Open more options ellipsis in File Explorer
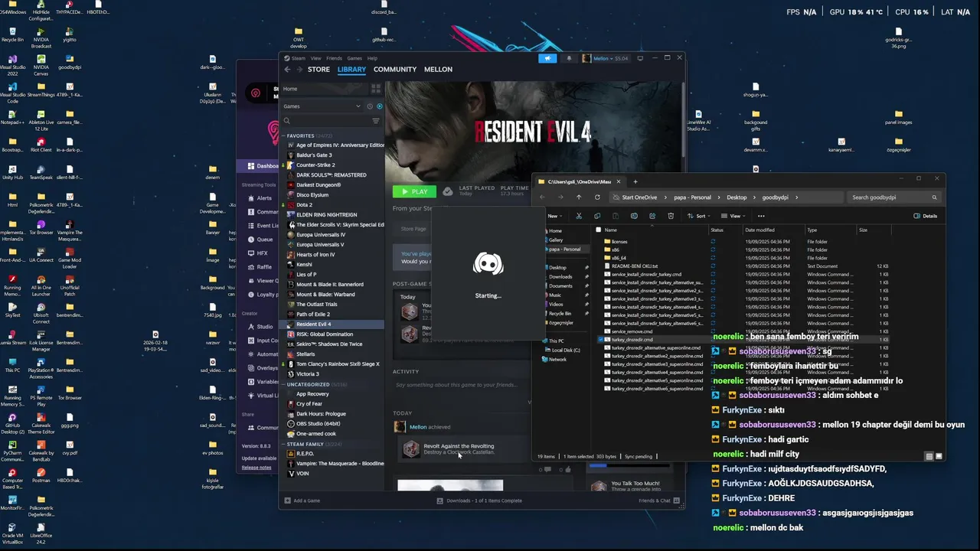The image size is (980, 551). pos(761,216)
